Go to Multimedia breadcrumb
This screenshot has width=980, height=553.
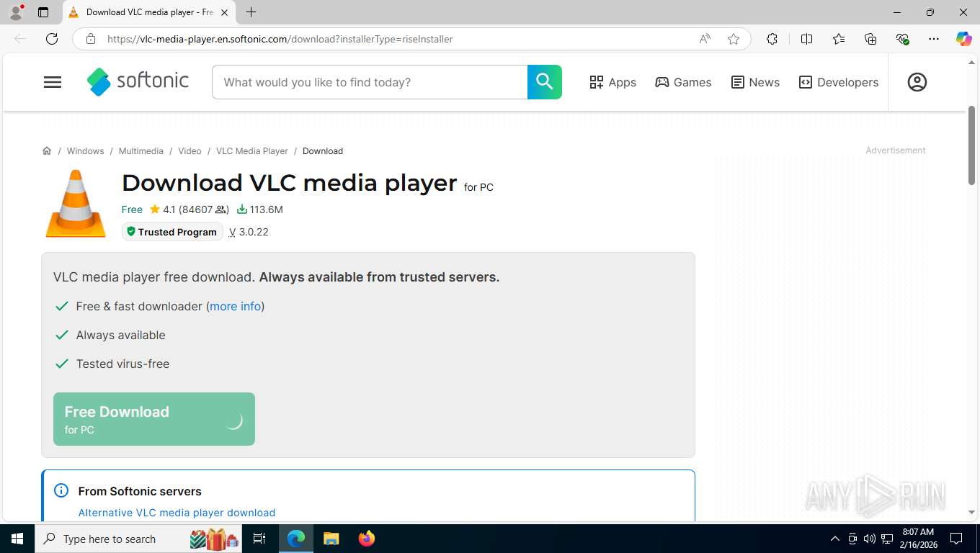pos(141,151)
